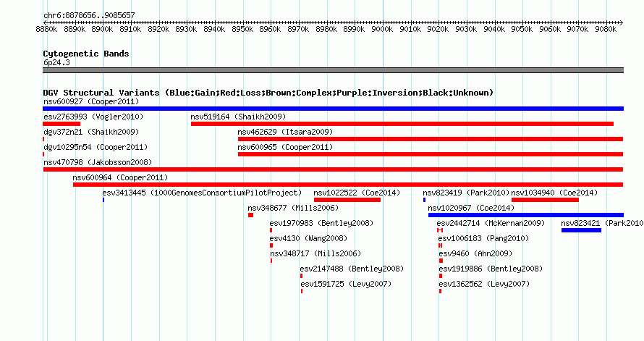Click the 8950k ruler position
This screenshot has height=341, width=644.
242,30
